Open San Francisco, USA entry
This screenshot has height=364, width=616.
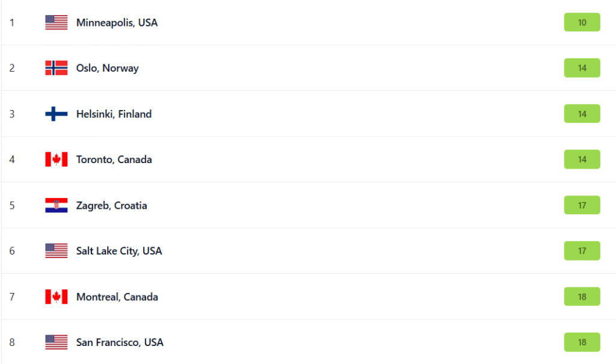tap(120, 342)
